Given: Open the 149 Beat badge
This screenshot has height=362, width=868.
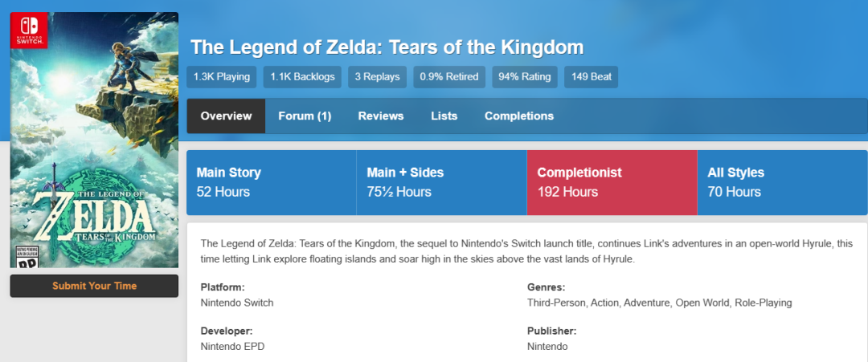Looking at the screenshot, I should pos(591,77).
